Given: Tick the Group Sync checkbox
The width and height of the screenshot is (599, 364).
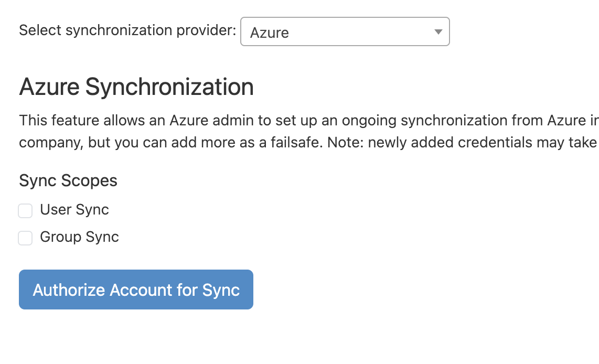Looking at the screenshot, I should point(25,238).
